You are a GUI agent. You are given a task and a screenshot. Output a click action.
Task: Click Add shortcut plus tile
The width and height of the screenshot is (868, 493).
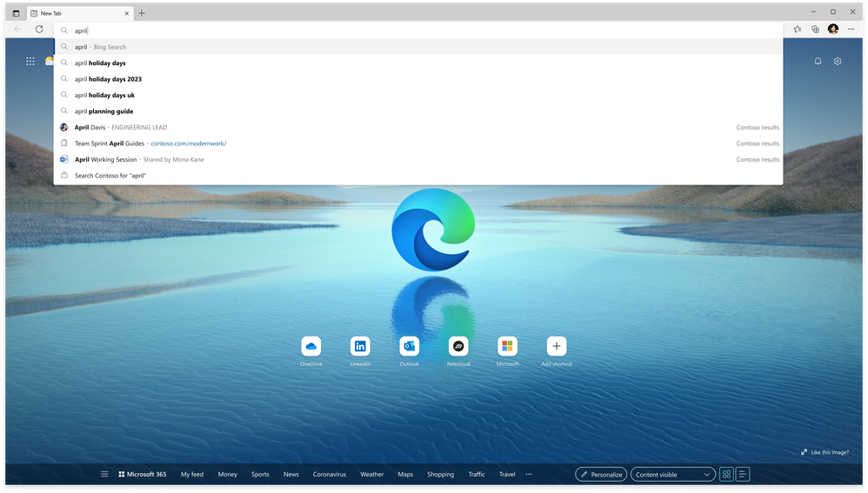[557, 346]
